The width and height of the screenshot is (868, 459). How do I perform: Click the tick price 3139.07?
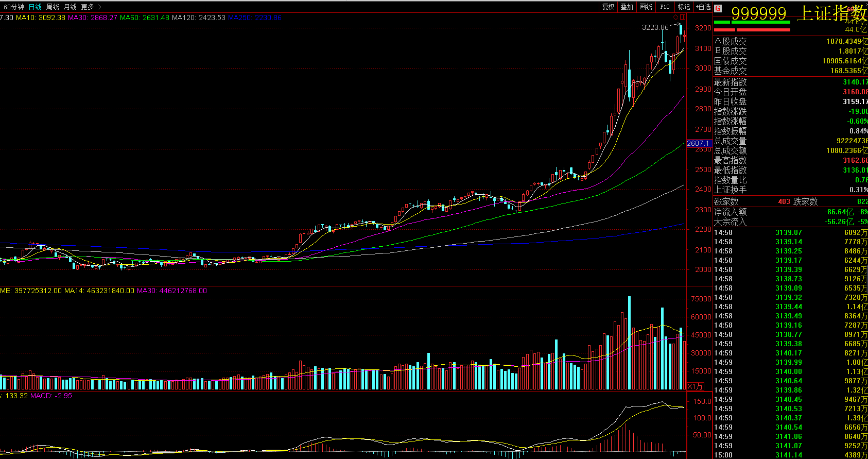coord(789,232)
